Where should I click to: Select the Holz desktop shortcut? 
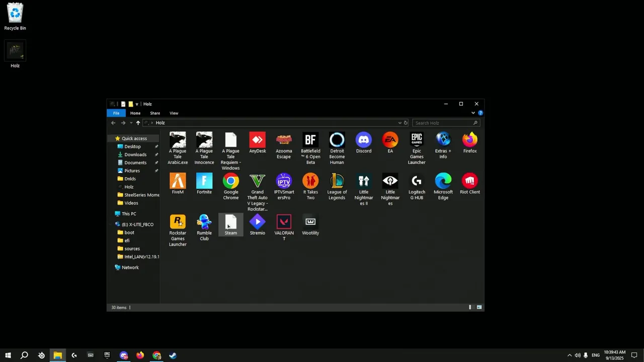click(15, 55)
